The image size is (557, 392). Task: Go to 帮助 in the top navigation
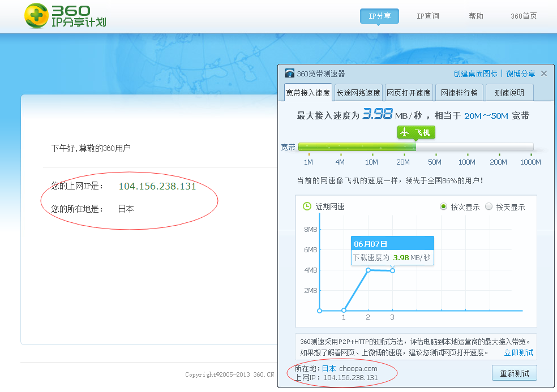click(476, 16)
